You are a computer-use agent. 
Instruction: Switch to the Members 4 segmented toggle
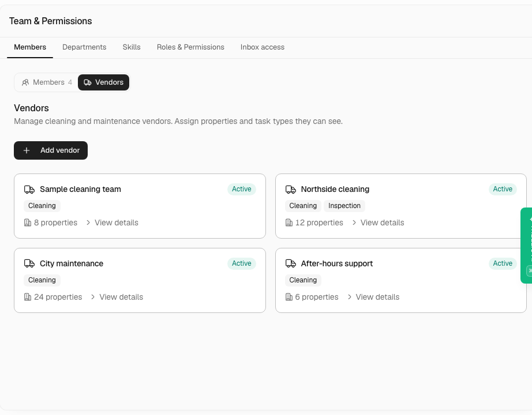pyautogui.click(x=47, y=82)
